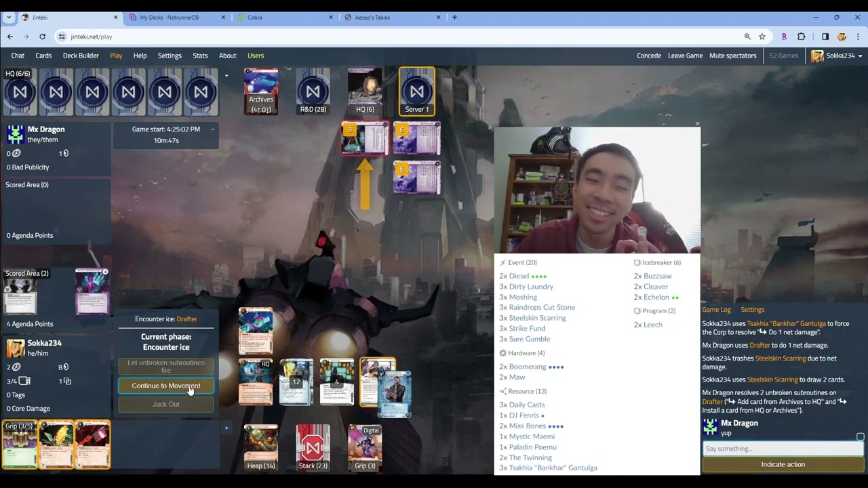Click the Indicate action button
The height and width of the screenshot is (488, 868).
(783, 464)
